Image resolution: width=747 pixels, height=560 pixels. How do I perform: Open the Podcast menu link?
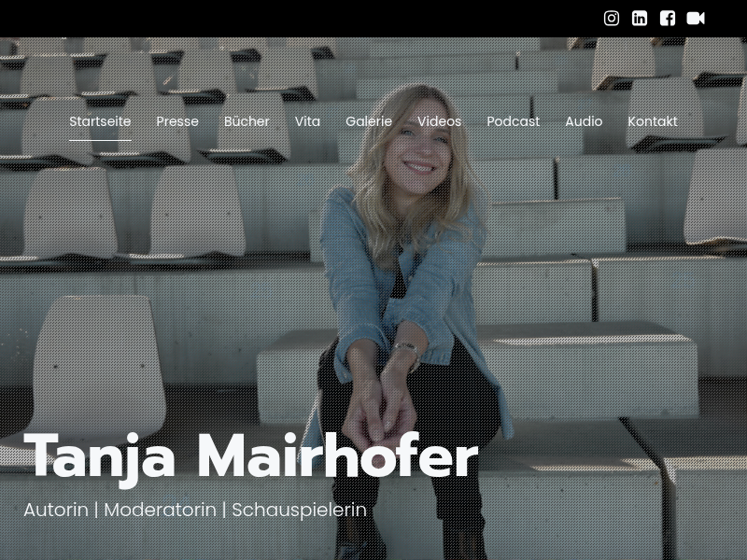(x=513, y=121)
